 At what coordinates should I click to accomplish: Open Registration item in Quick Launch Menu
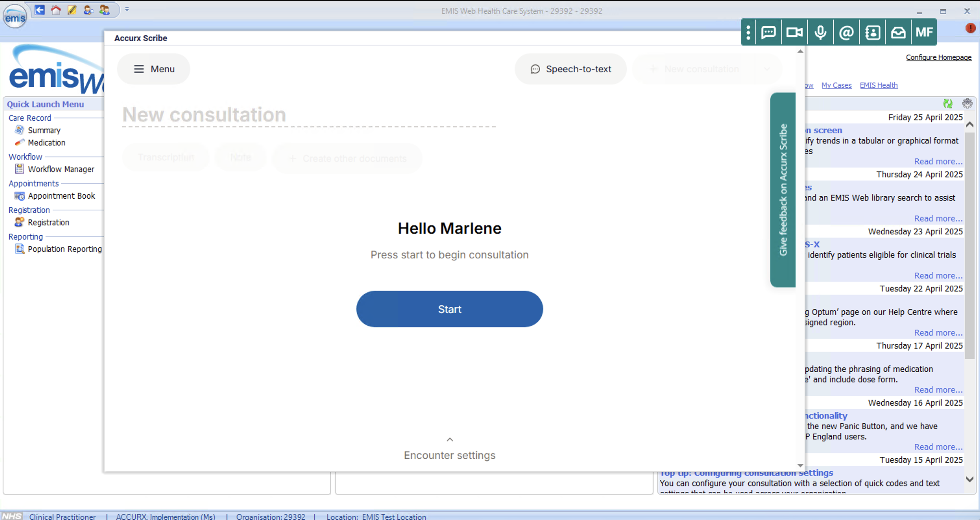click(x=48, y=223)
